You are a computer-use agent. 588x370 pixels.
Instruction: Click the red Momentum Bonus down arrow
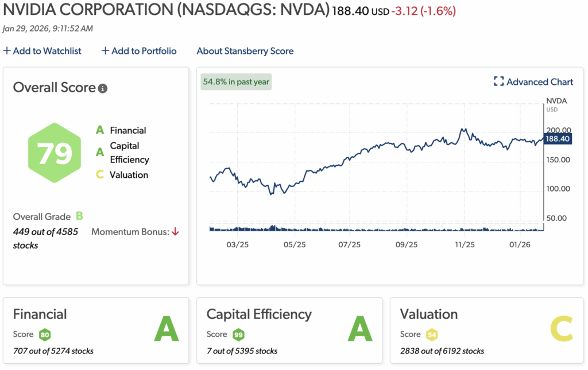pyautogui.click(x=175, y=232)
